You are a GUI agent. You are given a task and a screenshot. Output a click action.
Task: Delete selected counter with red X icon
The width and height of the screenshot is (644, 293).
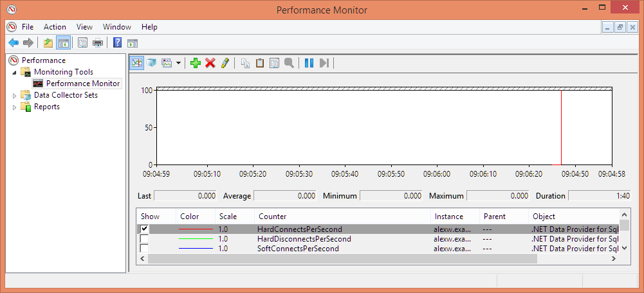[x=210, y=63]
